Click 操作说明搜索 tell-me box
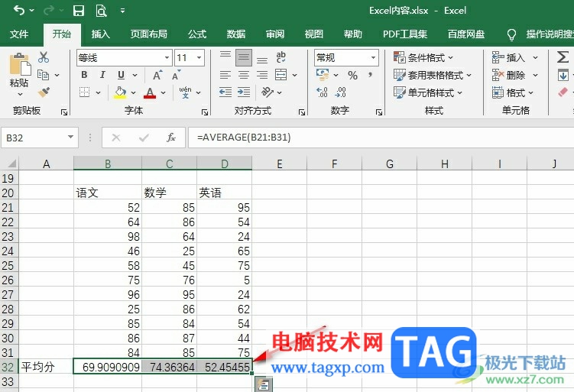 click(x=540, y=34)
